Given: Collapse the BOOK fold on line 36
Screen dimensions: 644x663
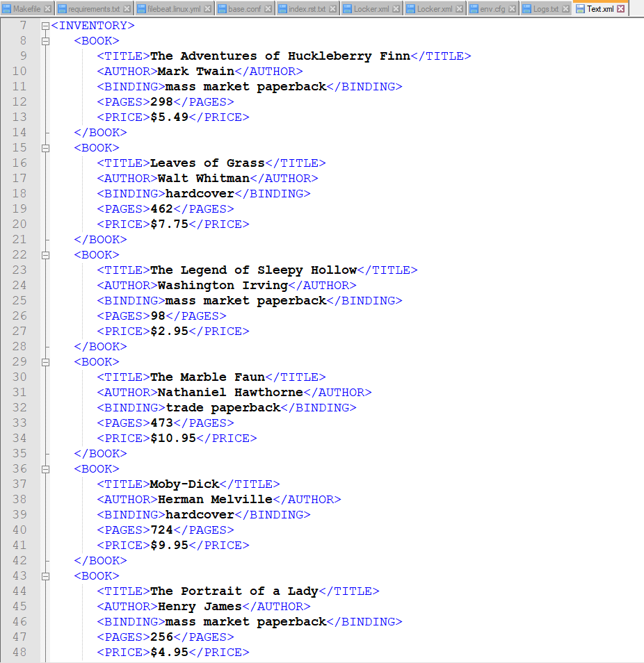Looking at the screenshot, I should pos(46,469).
